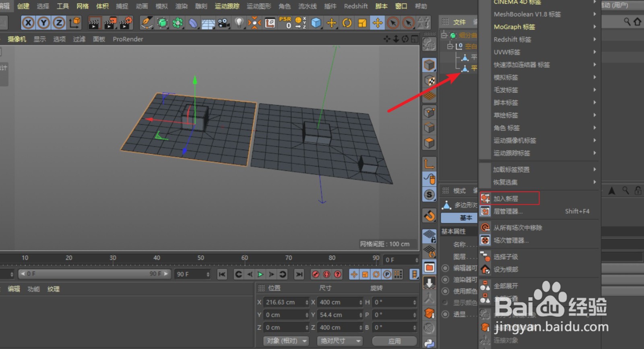Jump to the start of animation
This screenshot has height=349, width=644.
pos(222,274)
